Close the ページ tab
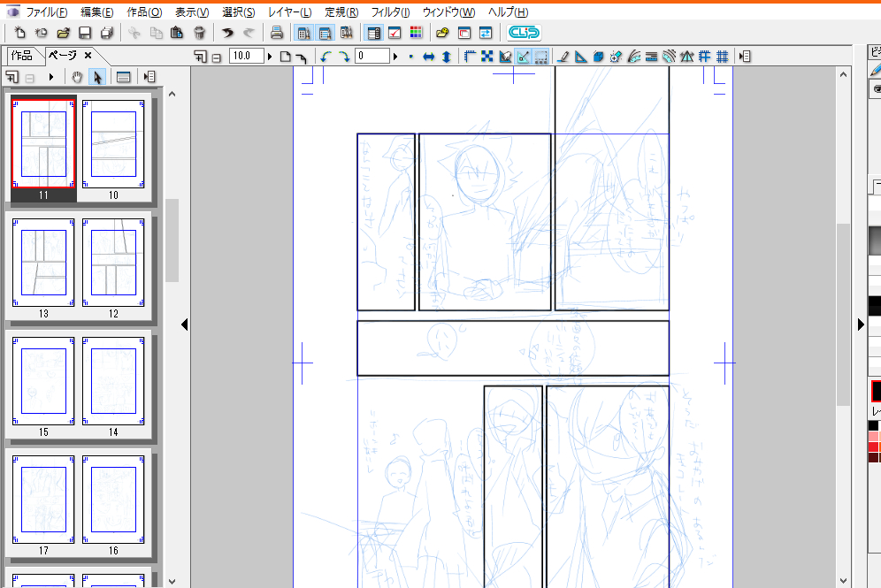Screen dimensions: 881x588 click(x=88, y=55)
